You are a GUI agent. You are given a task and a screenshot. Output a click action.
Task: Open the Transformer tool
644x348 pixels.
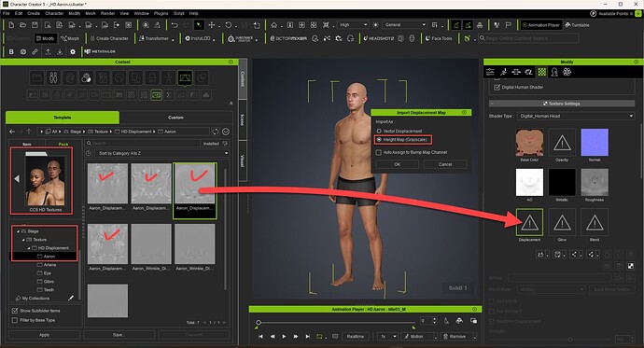154,38
